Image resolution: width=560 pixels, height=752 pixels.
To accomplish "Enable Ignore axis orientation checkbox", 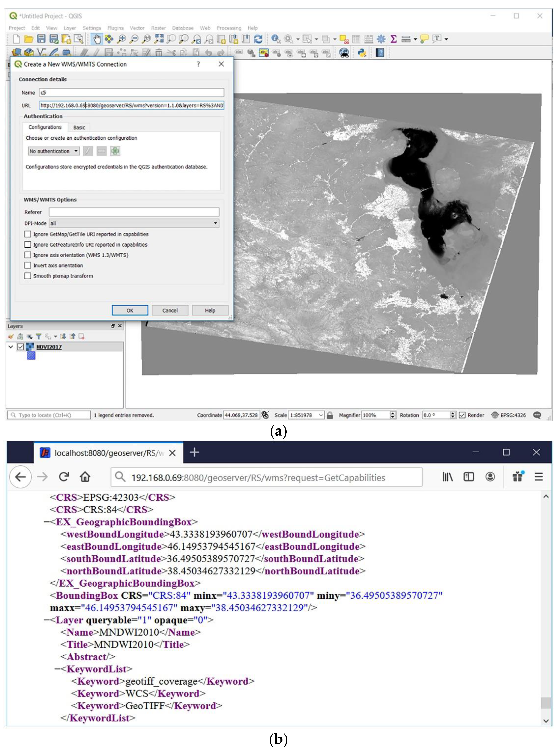I will point(28,255).
